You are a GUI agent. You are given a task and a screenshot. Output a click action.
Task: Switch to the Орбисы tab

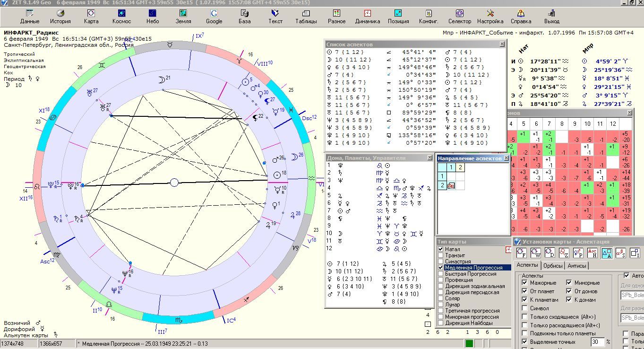click(x=553, y=266)
